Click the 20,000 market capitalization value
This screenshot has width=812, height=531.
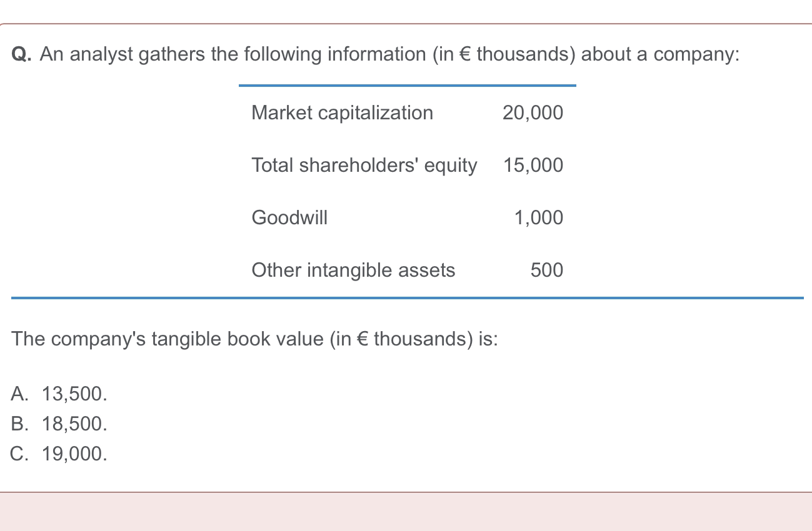coord(532,113)
